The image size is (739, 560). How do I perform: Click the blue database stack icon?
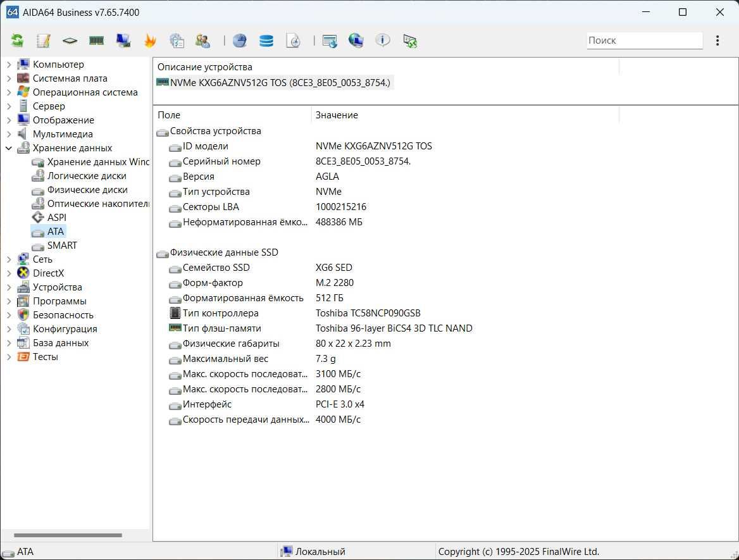(x=266, y=41)
